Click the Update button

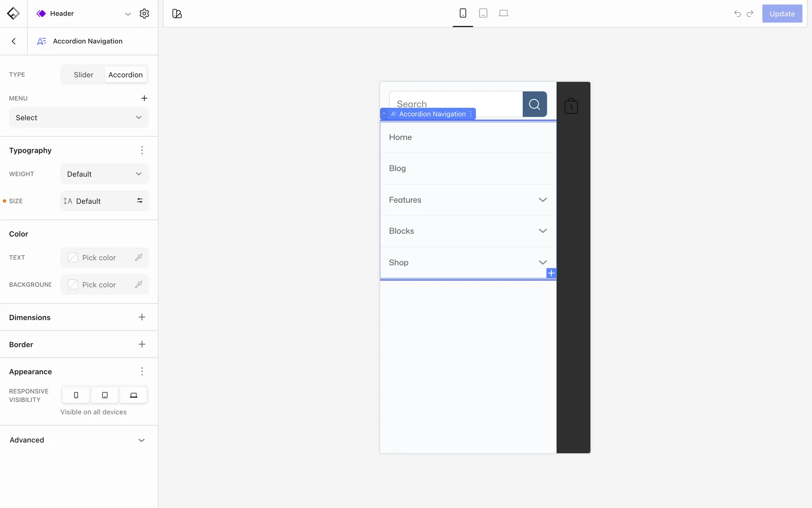pyautogui.click(x=782, y=14)
